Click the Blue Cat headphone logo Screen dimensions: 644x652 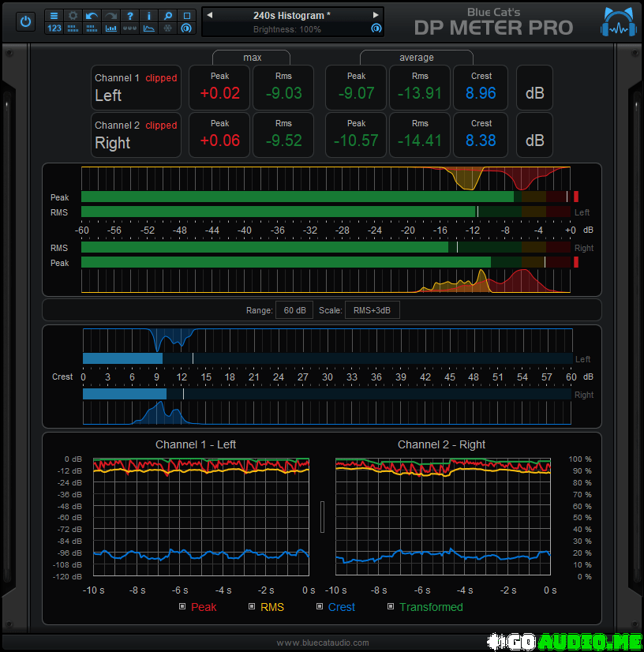click(x=618, y=21)
